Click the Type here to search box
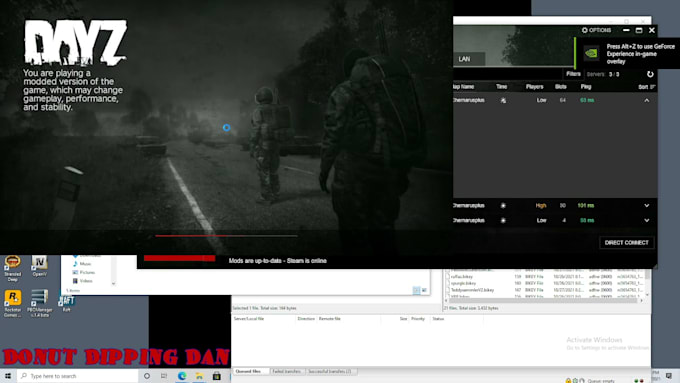Image resolution: width=680 pixels, height=383 pixels. pyautogui.click(x=78, y=376)
